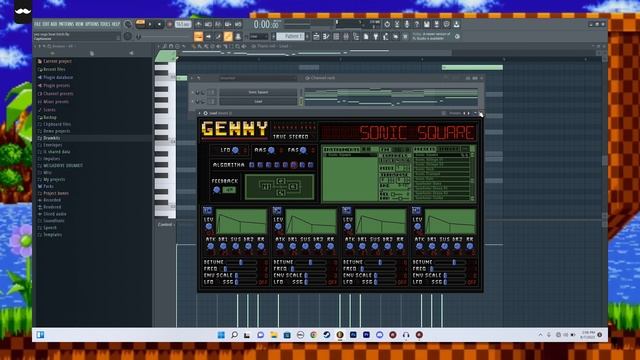Open the mixer icon beside the chain button

click(x=238, y=36)
